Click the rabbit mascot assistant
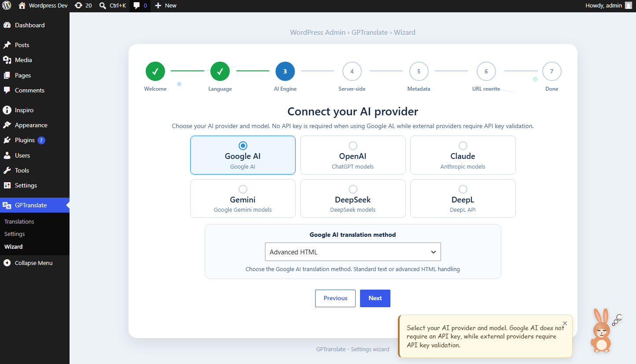 click(601, 331)
